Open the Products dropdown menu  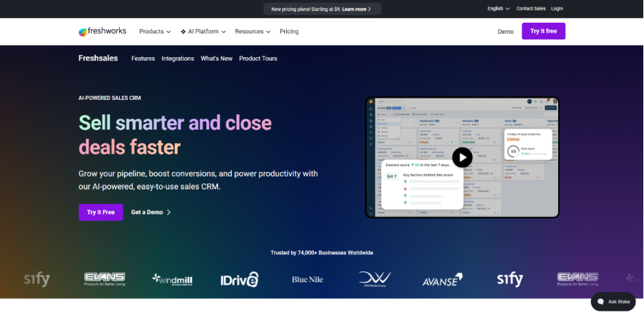(155, 32)
